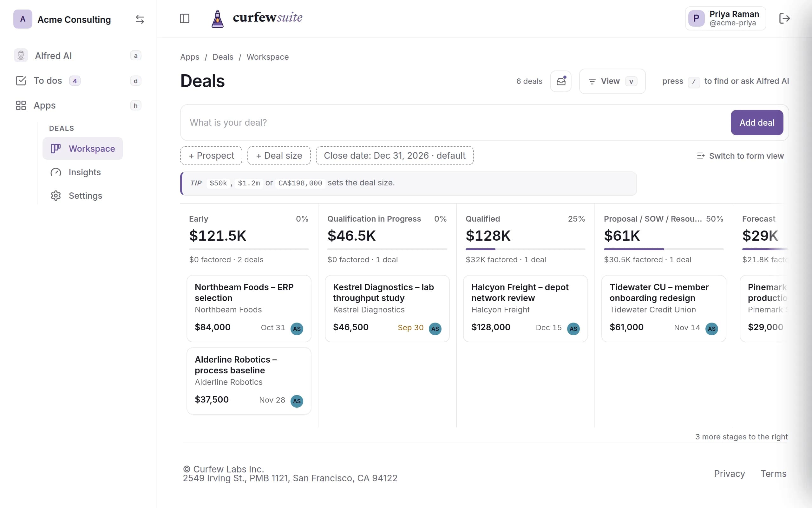The width and height of the screenshot is (812, 508).
Task: Click the AS avatar on Kestrel Diagnostics card
Action: tap(435, 329)
